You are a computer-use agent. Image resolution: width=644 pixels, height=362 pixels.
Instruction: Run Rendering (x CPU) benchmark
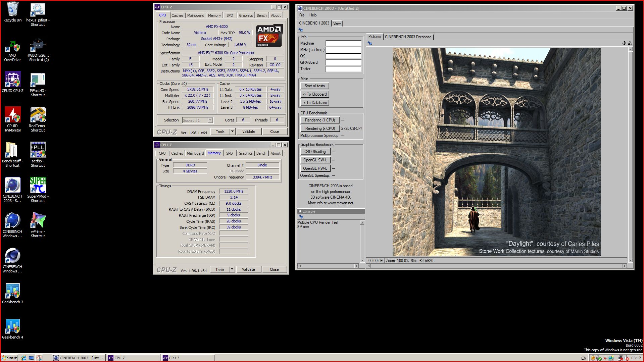[320, 128]
